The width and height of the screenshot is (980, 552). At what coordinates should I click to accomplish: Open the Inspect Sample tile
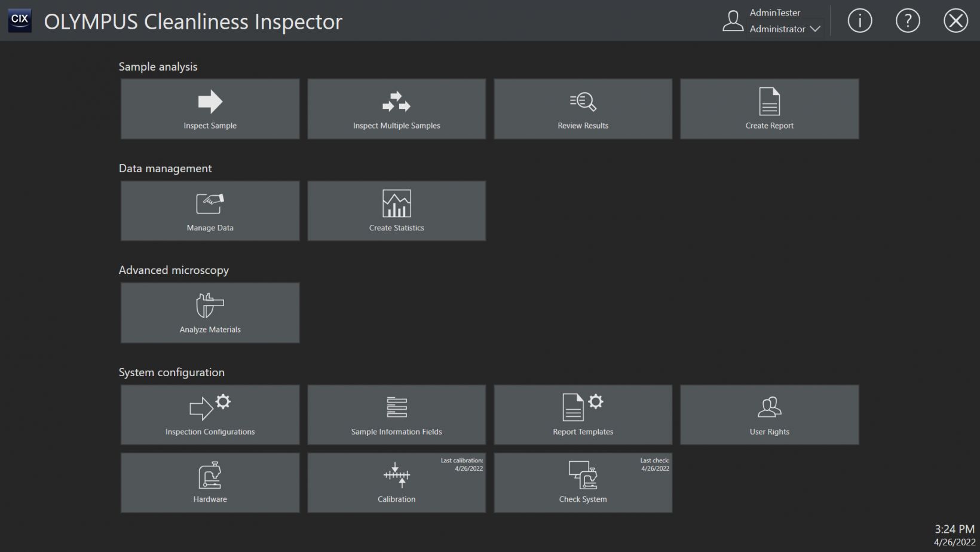click(210, 109)
